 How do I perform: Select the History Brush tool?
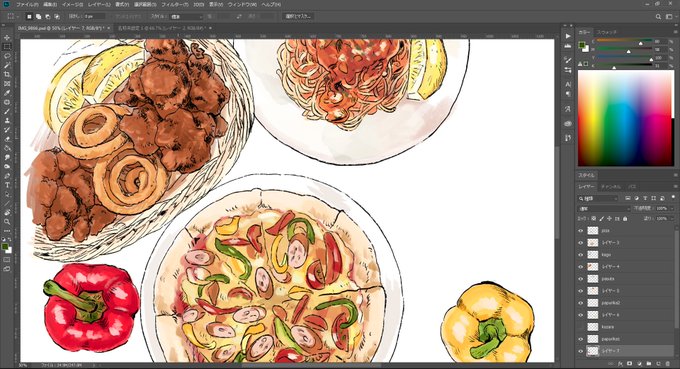pos(7,130)
